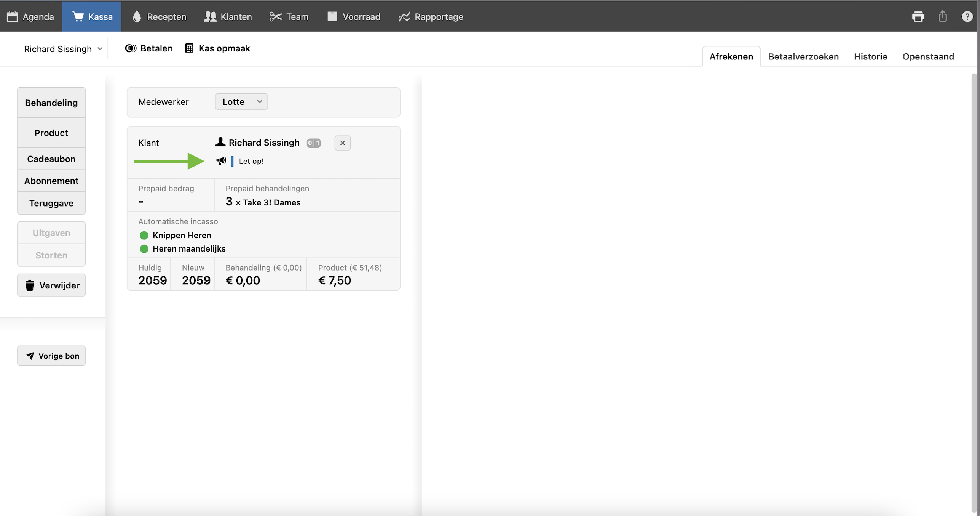This screenshot has width=980, height=516.
Task: Open Recepten via droplet icon
Action: 137,16
